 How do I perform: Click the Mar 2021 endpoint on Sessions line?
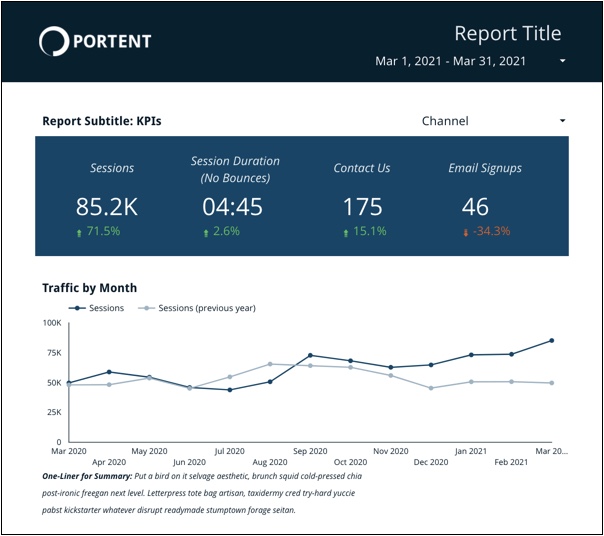point(551,341)
